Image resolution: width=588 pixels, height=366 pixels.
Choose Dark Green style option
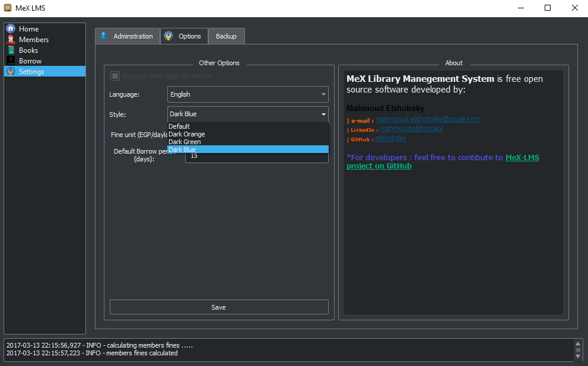pyautogui.click(x=248, y=142)
